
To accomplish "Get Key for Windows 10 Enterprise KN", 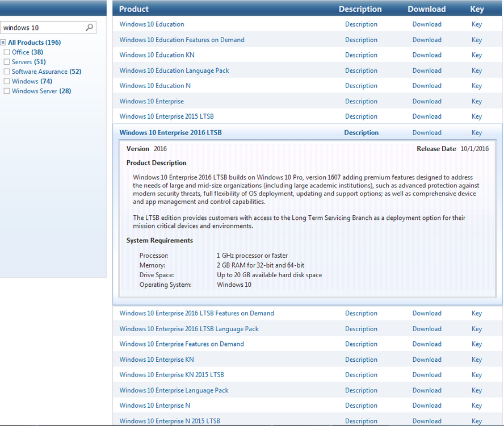I will [x=477, y=360].
